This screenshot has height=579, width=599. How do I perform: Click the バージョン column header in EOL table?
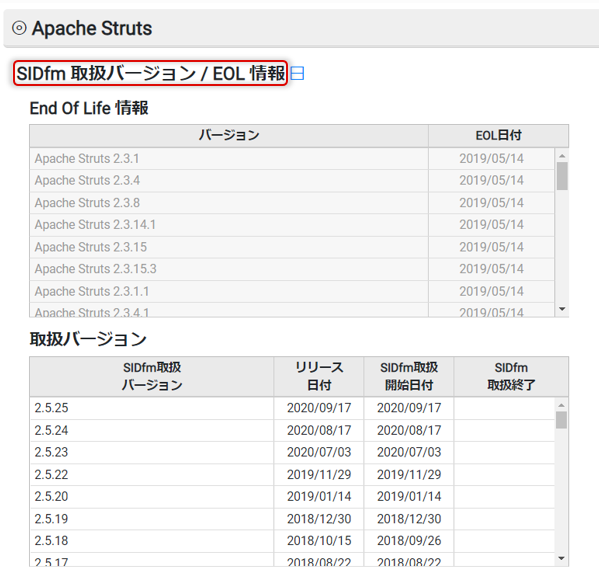(x=229, y=136)
